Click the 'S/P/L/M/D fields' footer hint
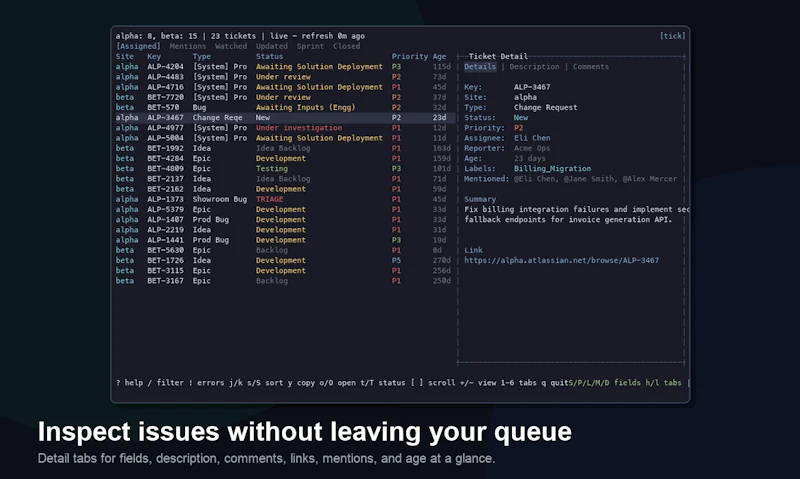The image size is (800, 479). (605, 383)
